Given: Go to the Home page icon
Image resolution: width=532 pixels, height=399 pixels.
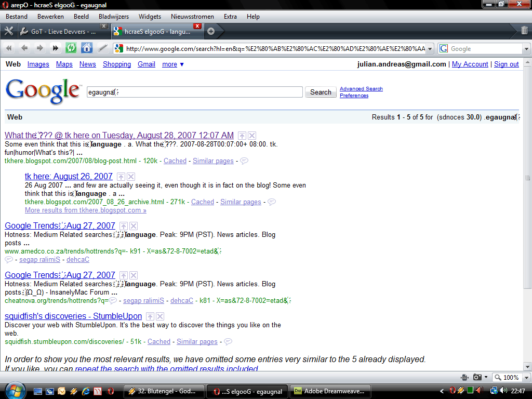Looking at the screenshot, I should [x=87, y=48].
